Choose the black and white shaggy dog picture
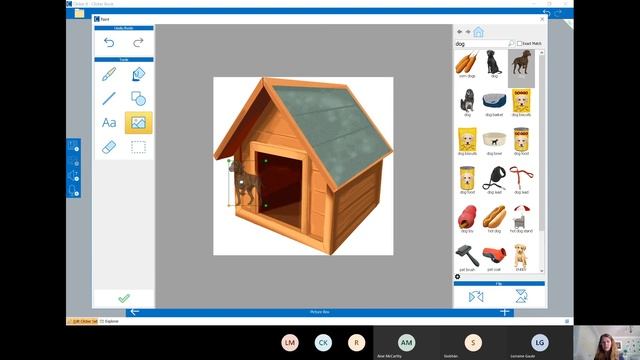640x360 pixels. pyautogui.click(x=467, y=102)
